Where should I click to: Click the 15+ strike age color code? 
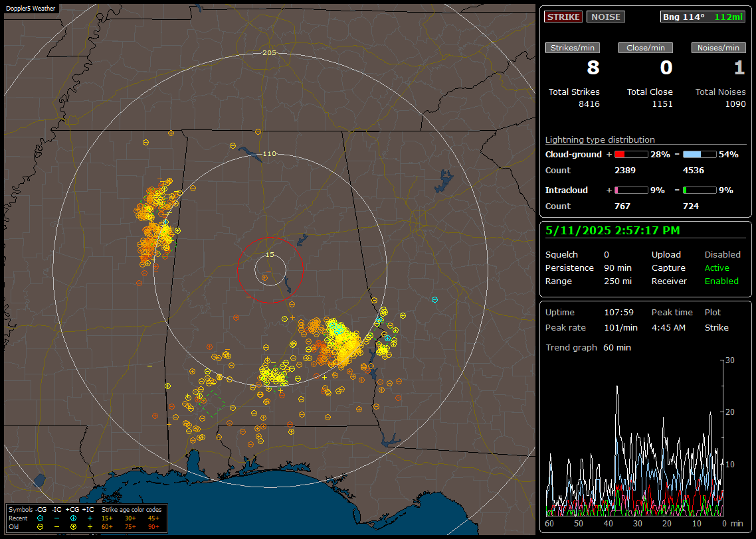(x=107, y=518)
